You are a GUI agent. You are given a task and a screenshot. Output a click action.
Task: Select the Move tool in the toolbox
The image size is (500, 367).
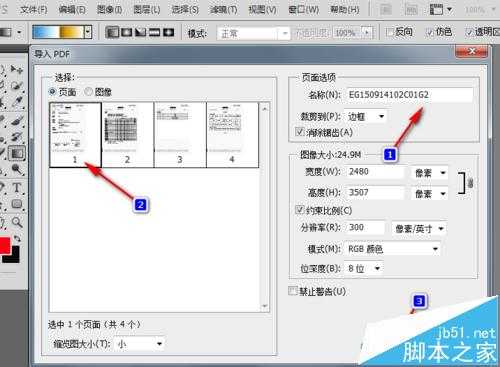tap(17, 69)
